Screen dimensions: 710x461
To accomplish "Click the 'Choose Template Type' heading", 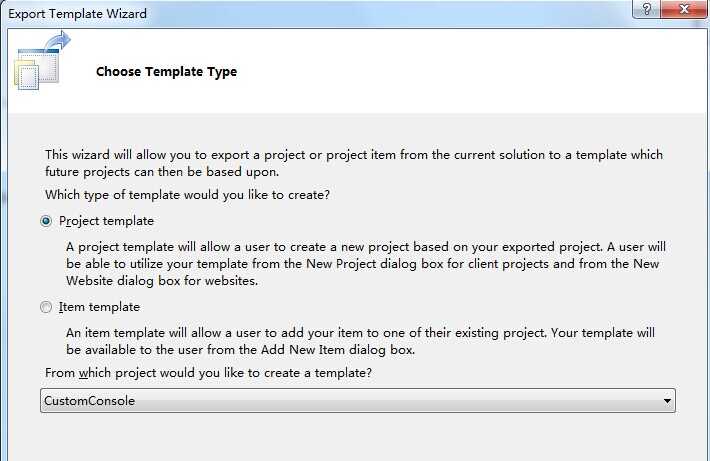I will [x=167, y=72].
